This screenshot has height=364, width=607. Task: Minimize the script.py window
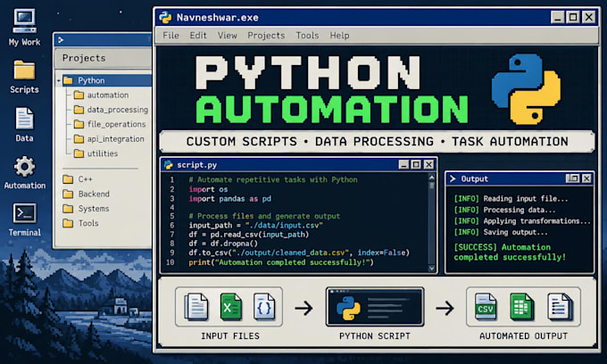point(403,165)
